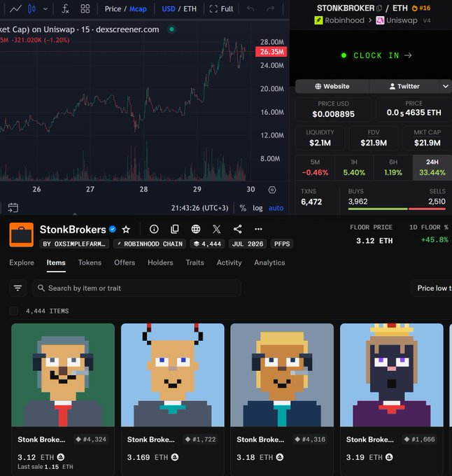The image size is (452, 476).
Task: Toggle percent scale on chart
Action: [x=243, y=208]
